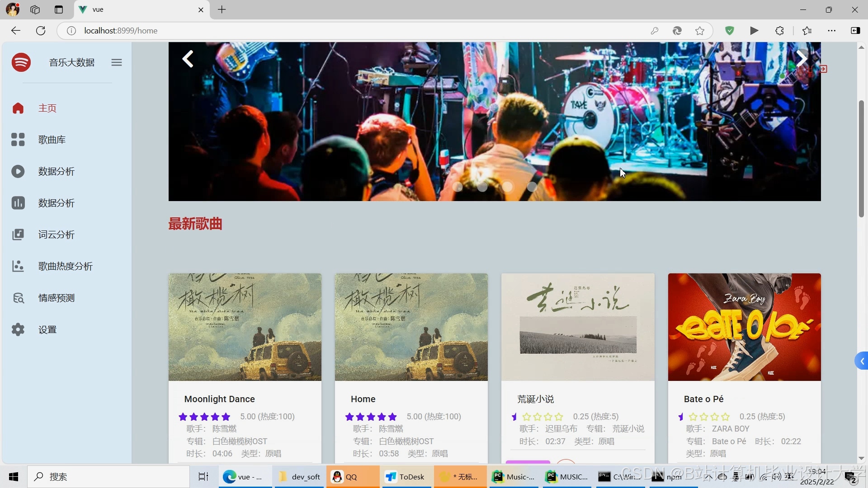This screenshot has width=868, height=488.
Task: Click the 歌曲热度分析 scatter chart icon
Action: [18, 266]
